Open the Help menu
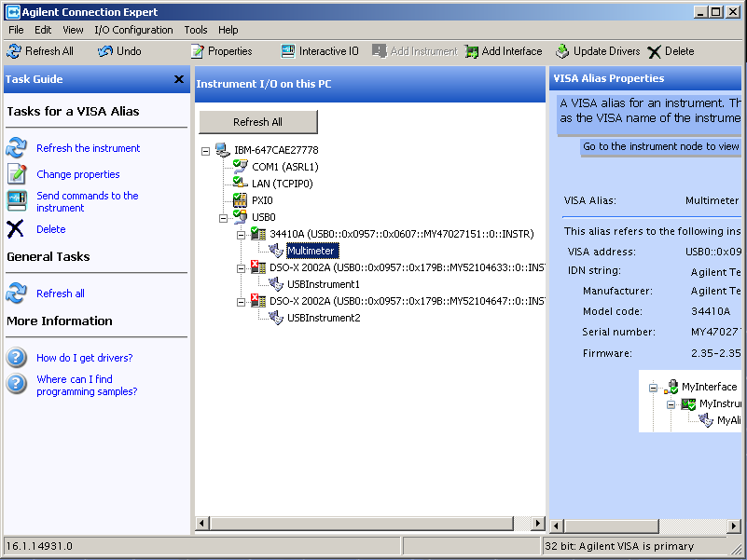 point(228,30)
